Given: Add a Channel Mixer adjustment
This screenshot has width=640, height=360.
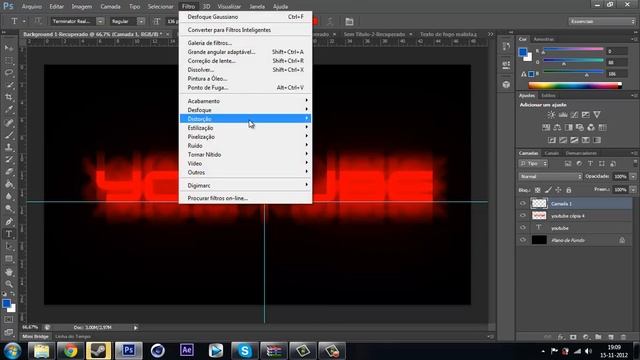Looking at the screenshot, I should (x=591, y=127).
